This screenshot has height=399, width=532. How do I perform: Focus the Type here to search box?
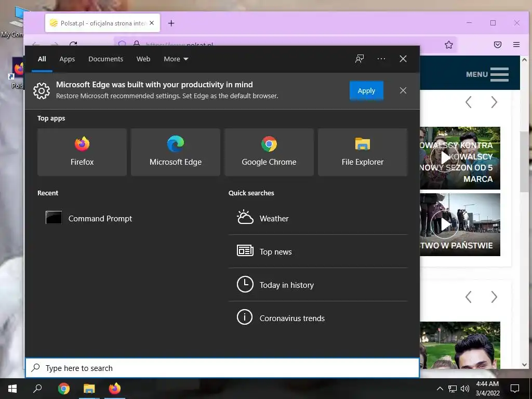pos(222,368)
